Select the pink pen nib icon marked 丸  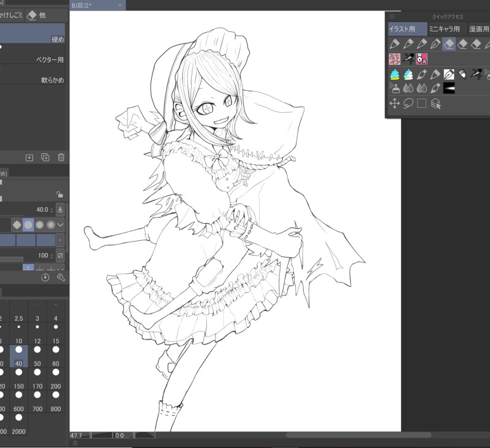422,59
